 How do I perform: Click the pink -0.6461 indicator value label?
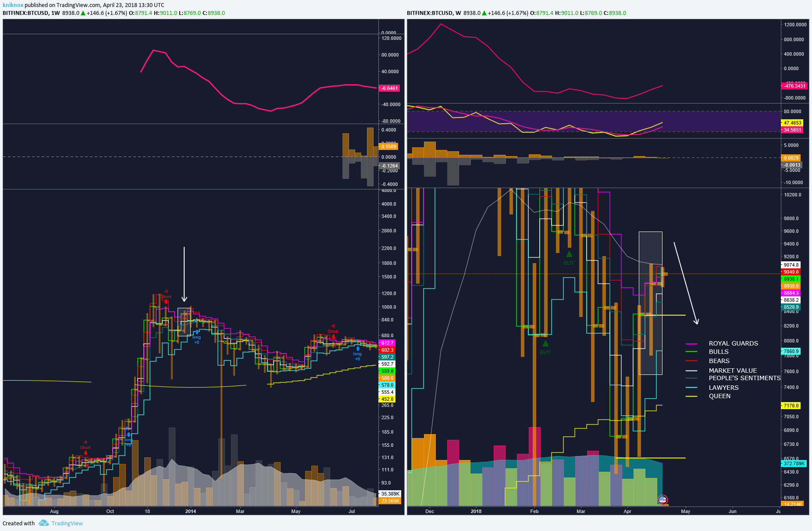point(389,88)
